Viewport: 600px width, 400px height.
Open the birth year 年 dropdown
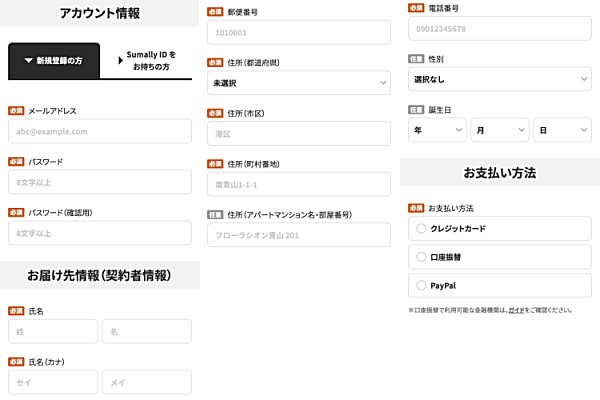tap(437, 130)
